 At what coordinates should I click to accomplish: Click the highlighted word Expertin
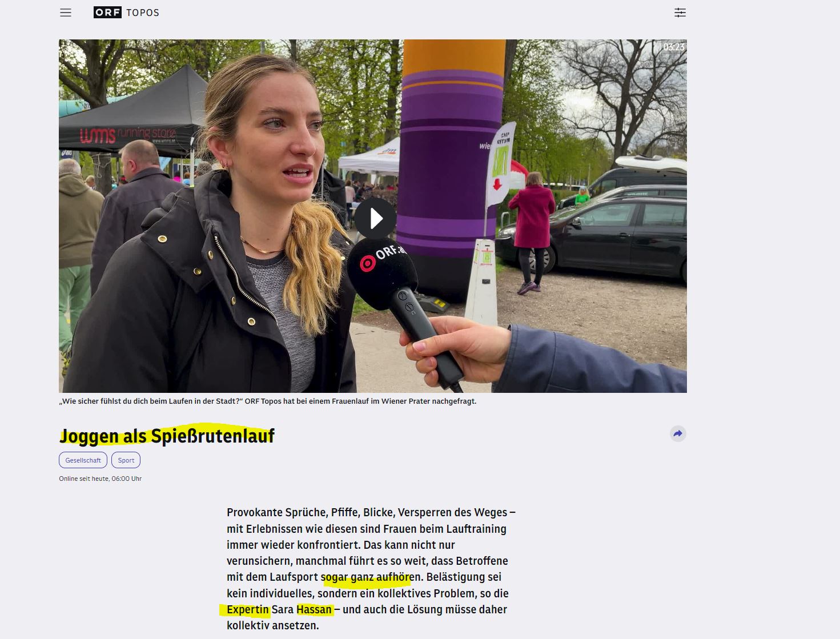point(247,609)
